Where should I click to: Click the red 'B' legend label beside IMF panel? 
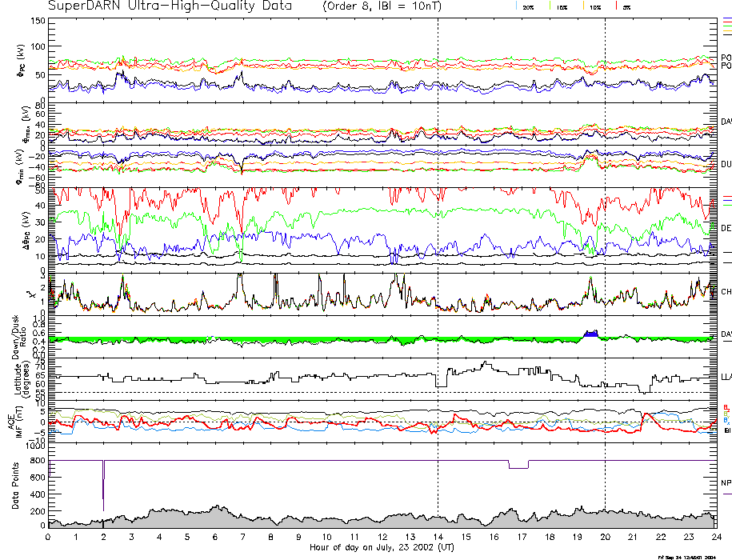[726, 407]
